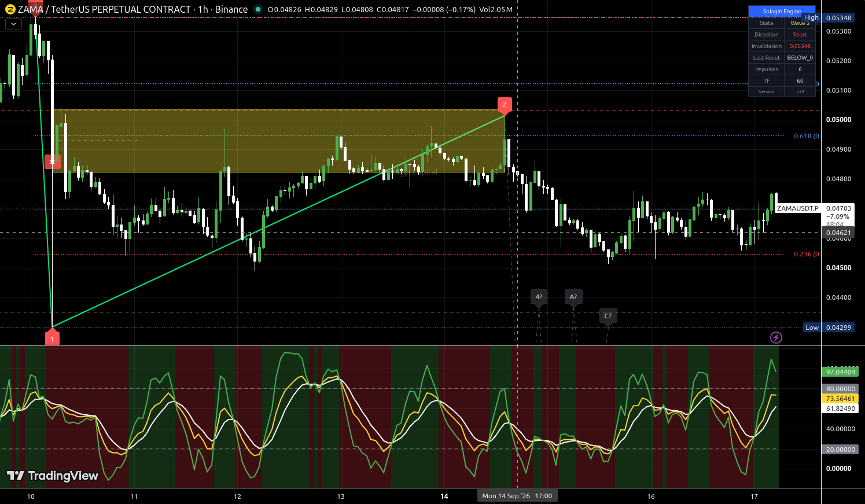Click the 0.618 Fibonacci level label
The width and height of the screenshot is (865, 504).
tap(807, 137)
